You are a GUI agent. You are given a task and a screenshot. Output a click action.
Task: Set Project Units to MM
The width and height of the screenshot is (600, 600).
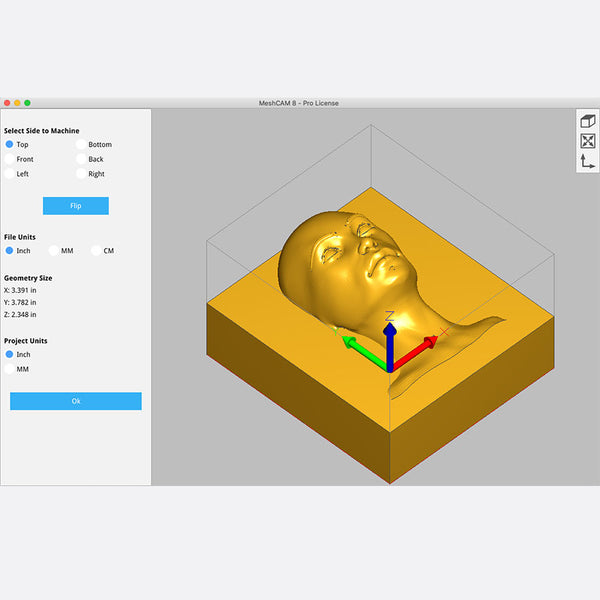point(9,369)
